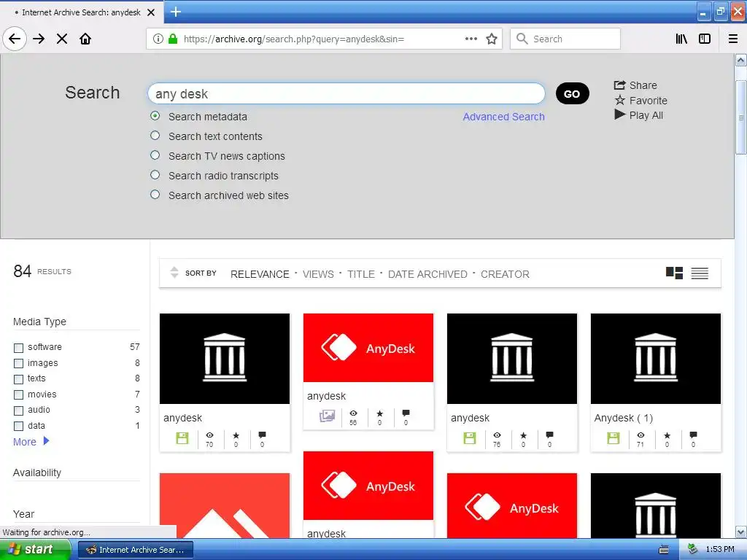Viewport: 747px width, 560px height.
Task: Open the Firefox hamburger menu
Action: point(733,39)
